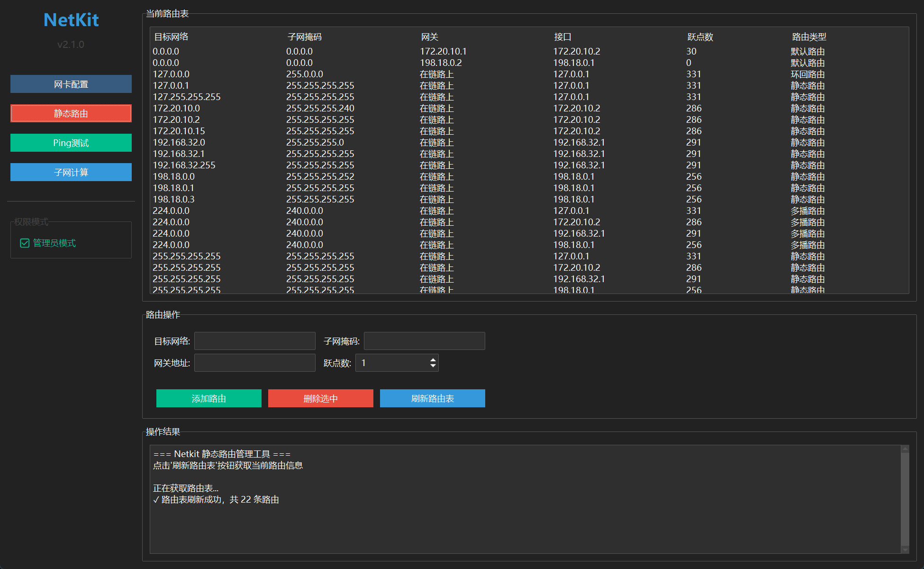Click the 刷新路由表 button

point(433,398)
